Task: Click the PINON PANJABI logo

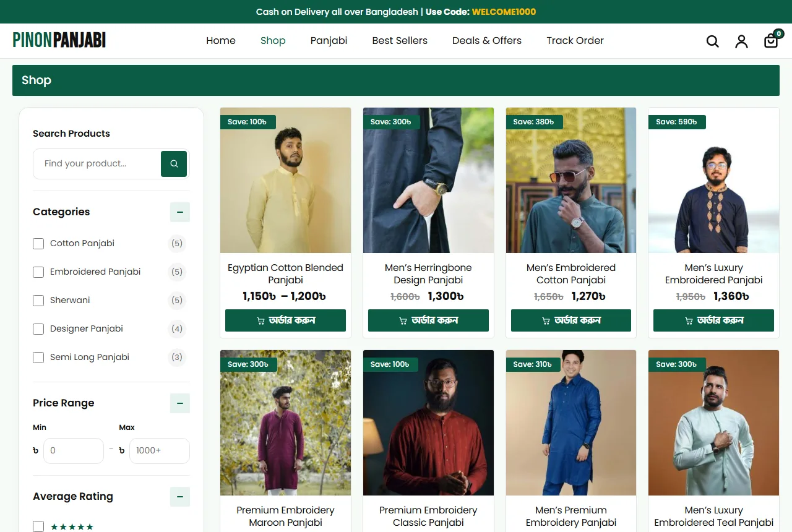Action: pyautogui.click(x=59, y=40)
